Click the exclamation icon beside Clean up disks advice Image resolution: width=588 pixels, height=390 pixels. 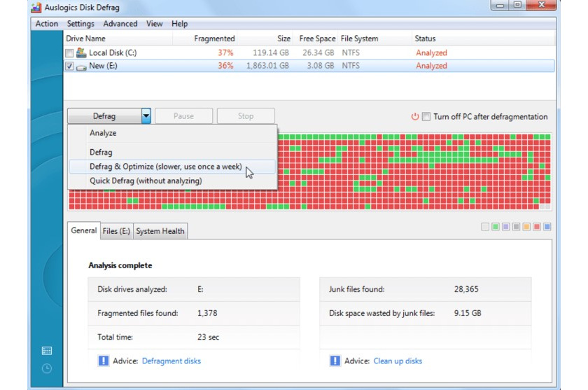click(x=335, y=361)
